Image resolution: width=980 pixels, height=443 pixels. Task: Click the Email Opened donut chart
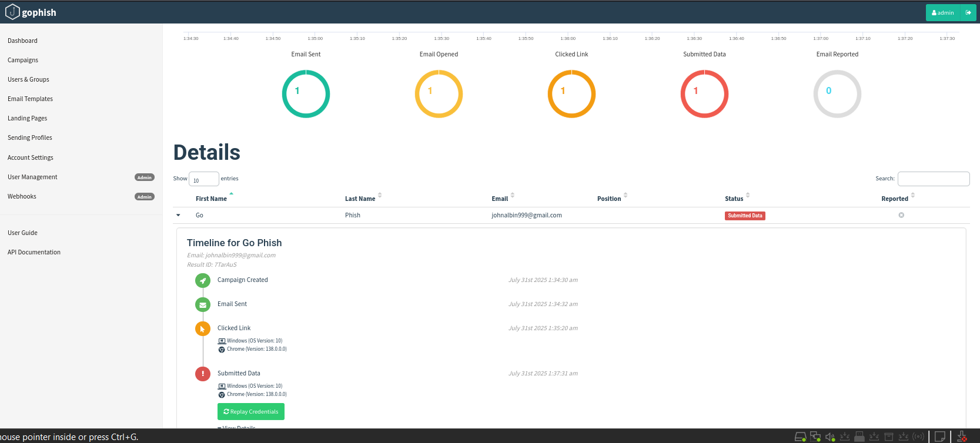pos(439,94)
